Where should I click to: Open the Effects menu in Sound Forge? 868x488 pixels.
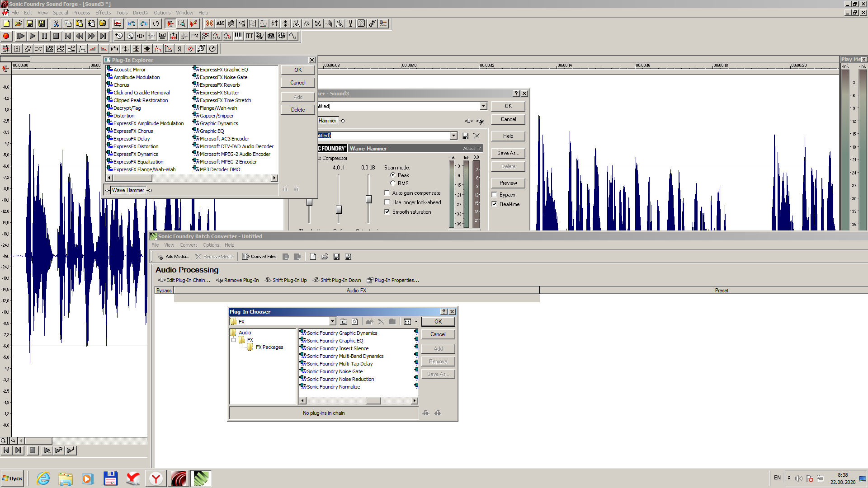pyautogui.click(x=103, y=13)
